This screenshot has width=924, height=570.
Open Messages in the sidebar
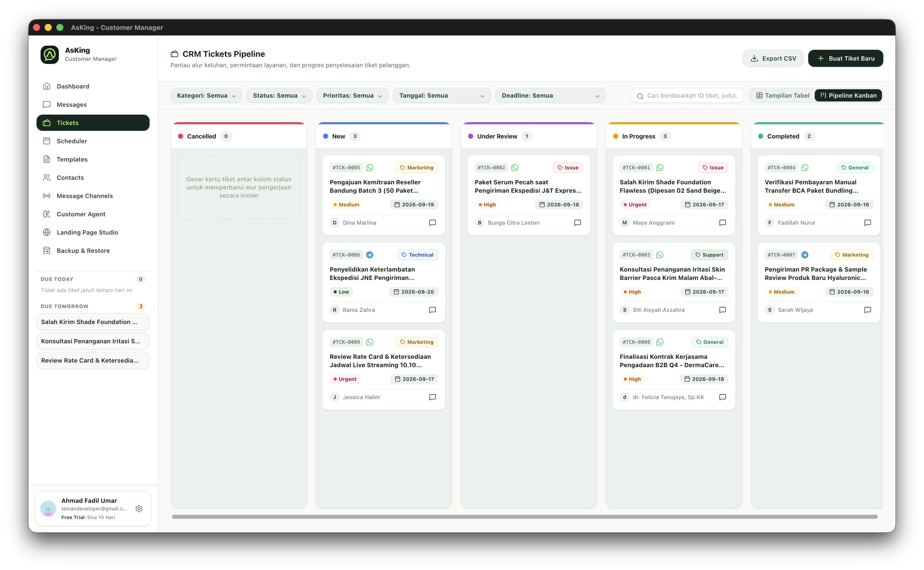[x=93, y=104]
